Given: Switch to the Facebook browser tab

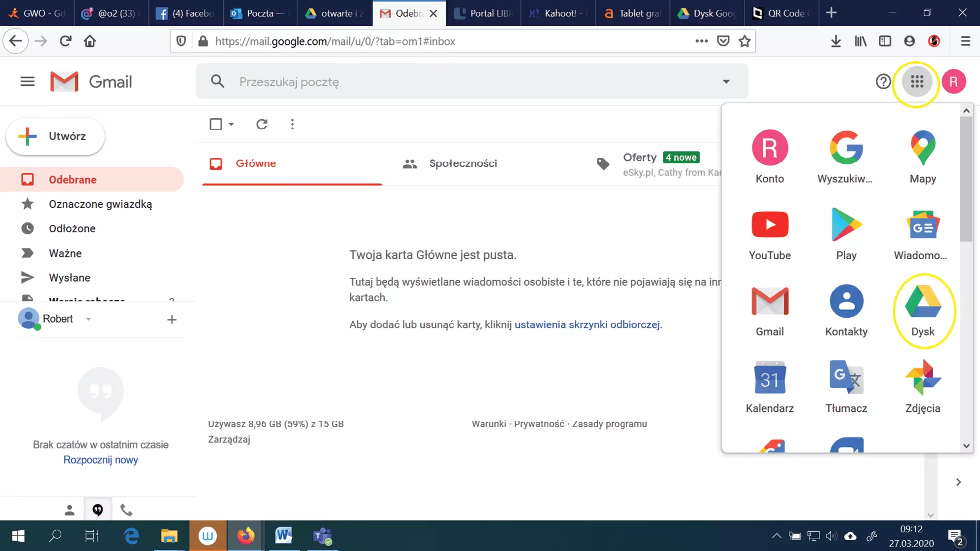Looking at the screenshot, I should coord(186,13).
